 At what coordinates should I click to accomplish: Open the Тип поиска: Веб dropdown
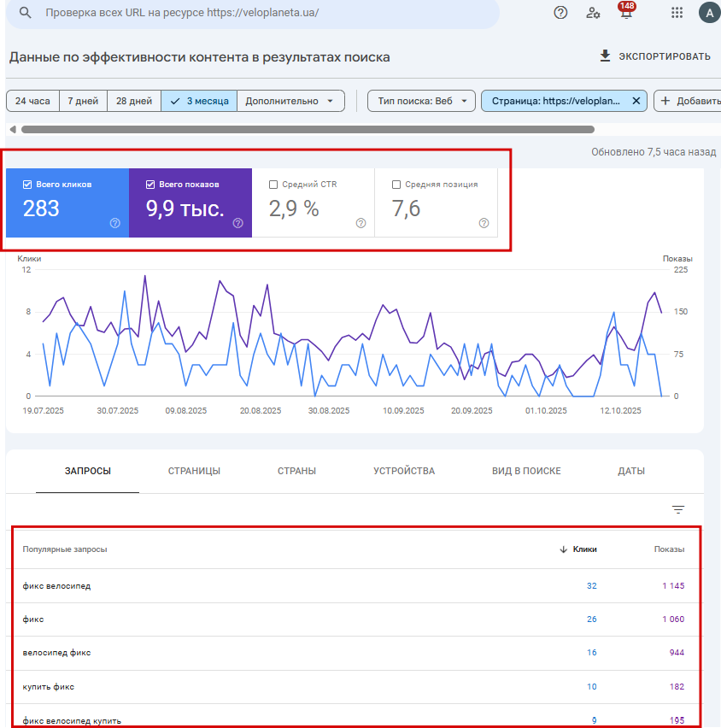click(x=421, y=101)
